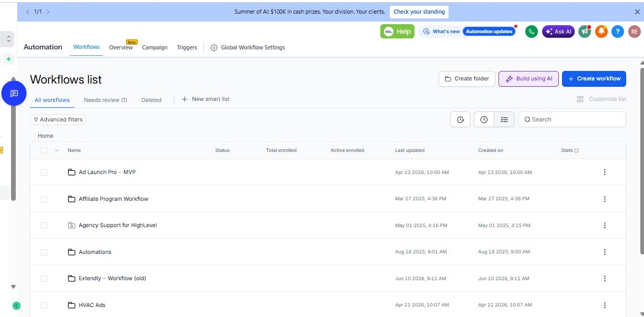Add a New smart list
644x317 pixels.
(205, 99)
